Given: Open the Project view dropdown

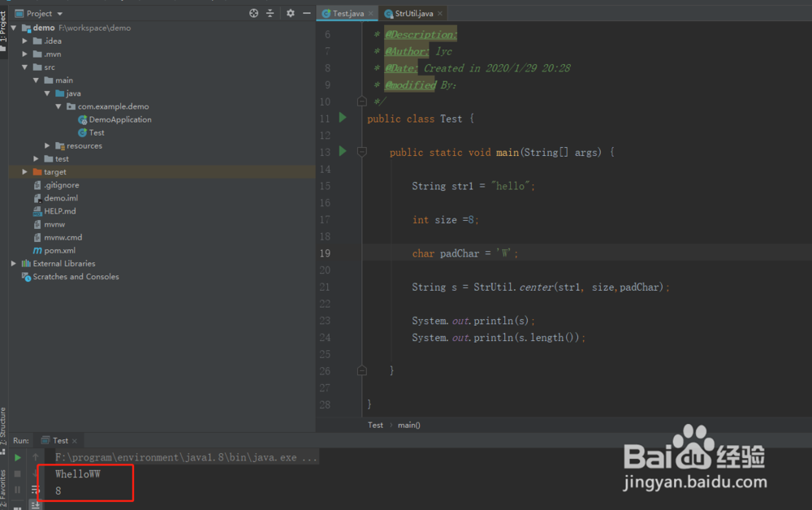Looking at the screenshot, I should tap(60, 14).
